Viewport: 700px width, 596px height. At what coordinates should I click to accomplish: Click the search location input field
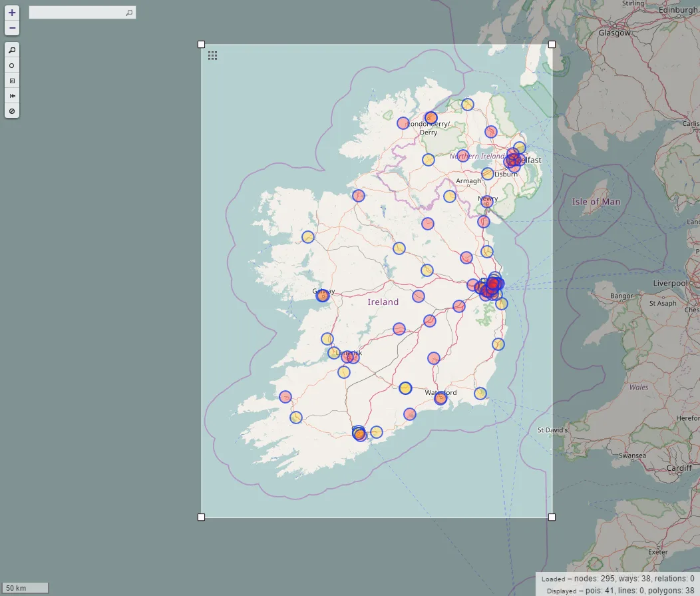tap(82, 13)
